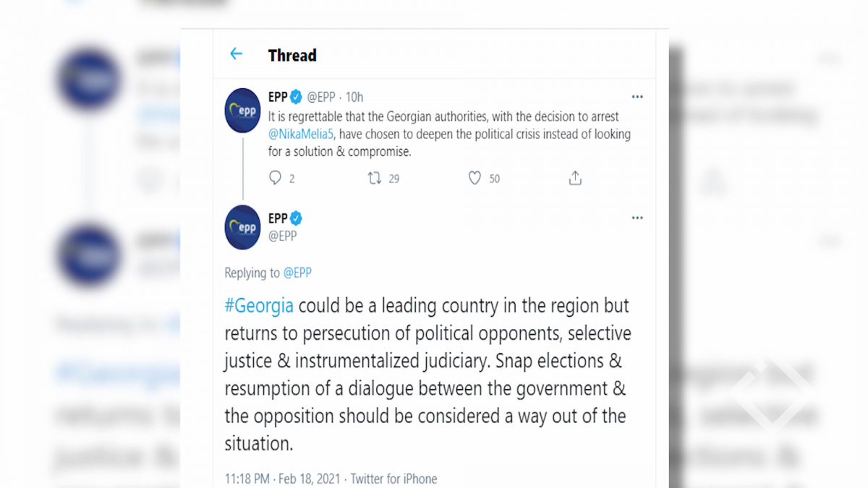This screenshot has height=488, width=868.
Task: Share the first EPP tweet
Action: click(x=575, y=178)
